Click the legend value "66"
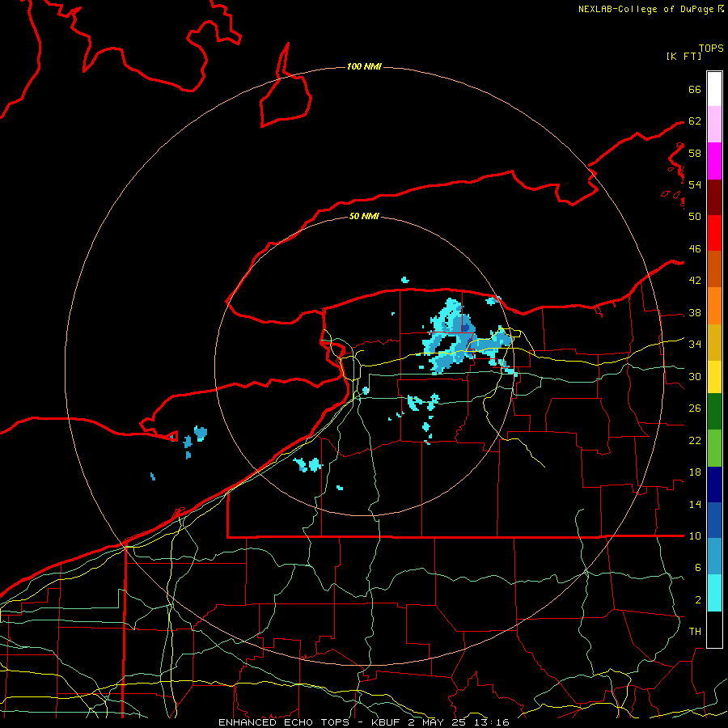Image resolution: width=728 pixels, height=728 pixels. click(x=695, y=90)
